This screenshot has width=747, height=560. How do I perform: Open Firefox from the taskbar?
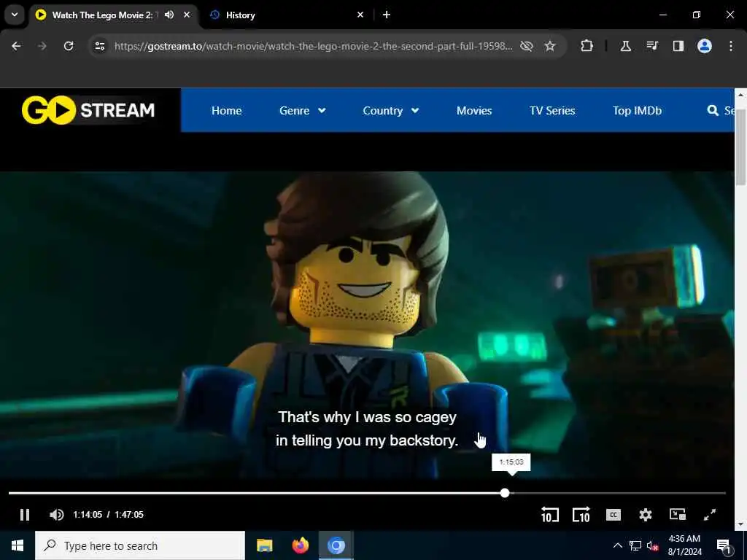click(x=300, y=545)
